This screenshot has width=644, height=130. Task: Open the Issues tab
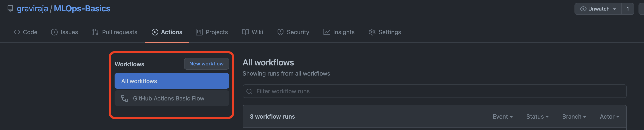[x=64, y=32]
